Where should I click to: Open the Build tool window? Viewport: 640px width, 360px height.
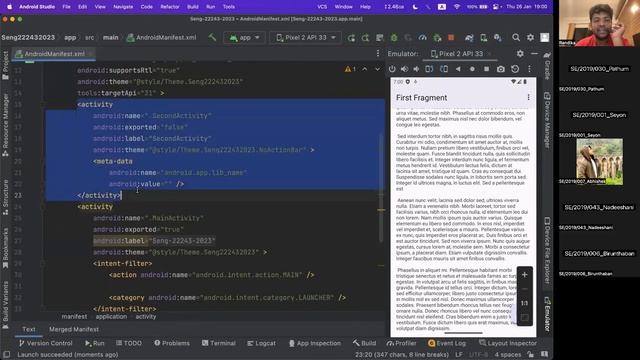tap(364, 343)
